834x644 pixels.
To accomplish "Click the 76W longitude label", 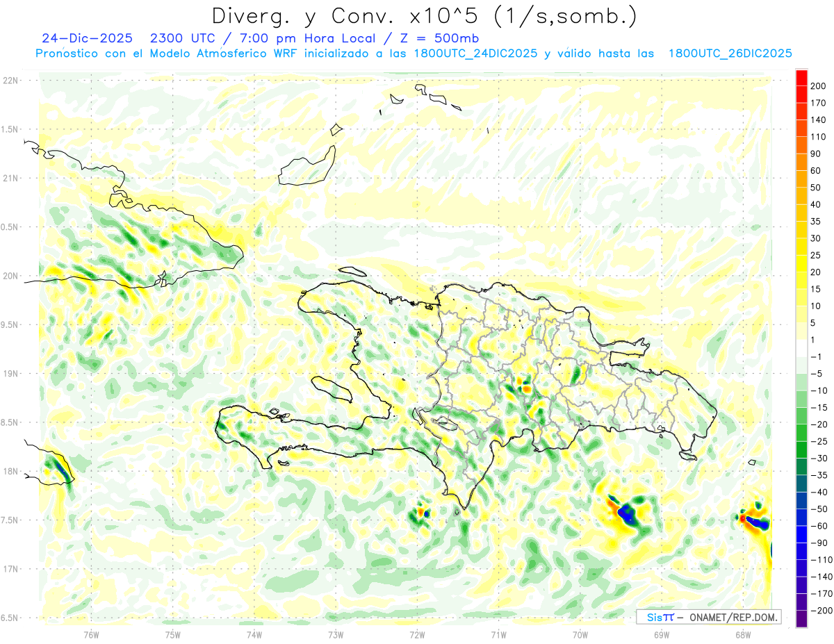I will click(91, 634).
